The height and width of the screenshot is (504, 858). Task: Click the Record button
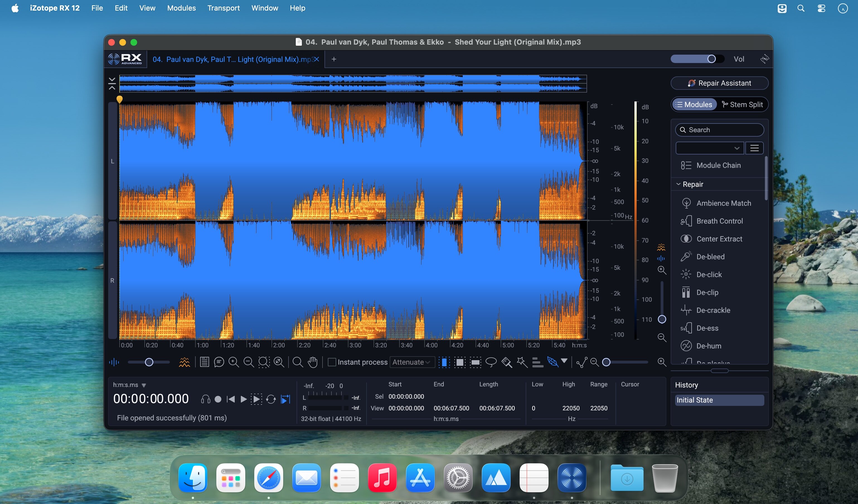point(218,399)
